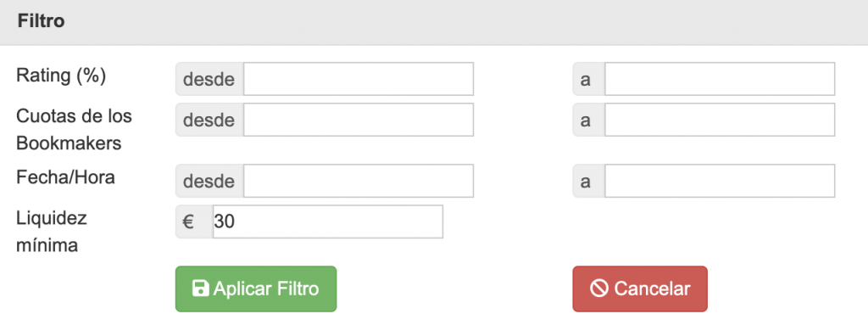This screenshot has width=868, height=325.
Task: Open the Fecha/Hora 'a' end date field
Action: point(720,181)
